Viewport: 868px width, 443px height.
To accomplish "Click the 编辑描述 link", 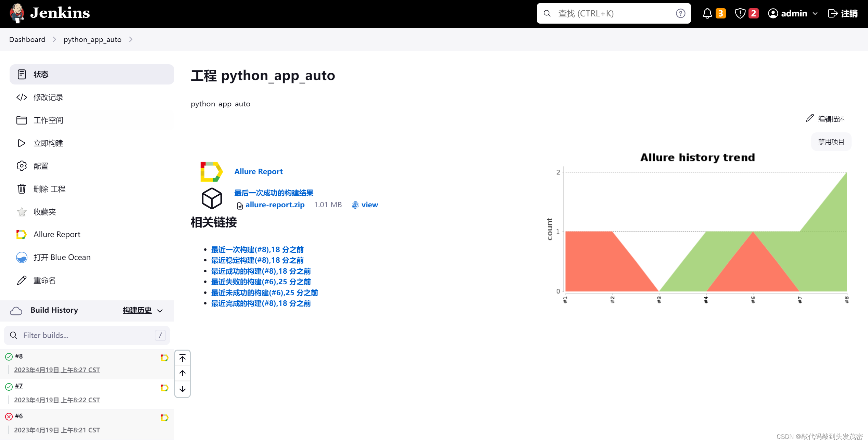I will pos(831,119).
